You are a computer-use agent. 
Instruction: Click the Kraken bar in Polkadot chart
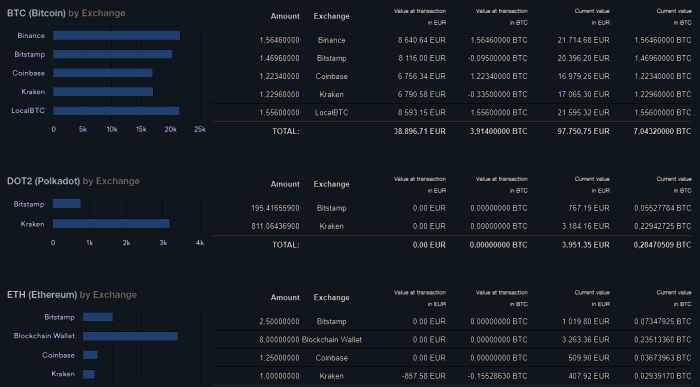pos(111,224)
